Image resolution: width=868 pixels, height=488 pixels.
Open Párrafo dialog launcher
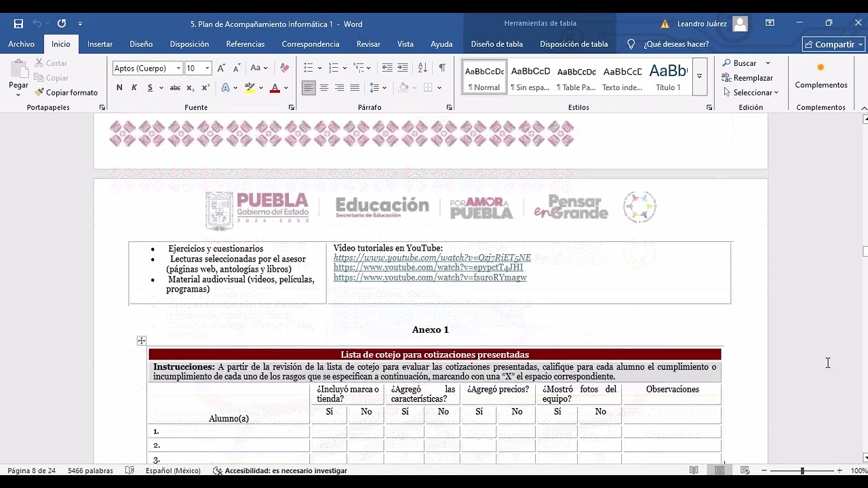click(449, 108)
